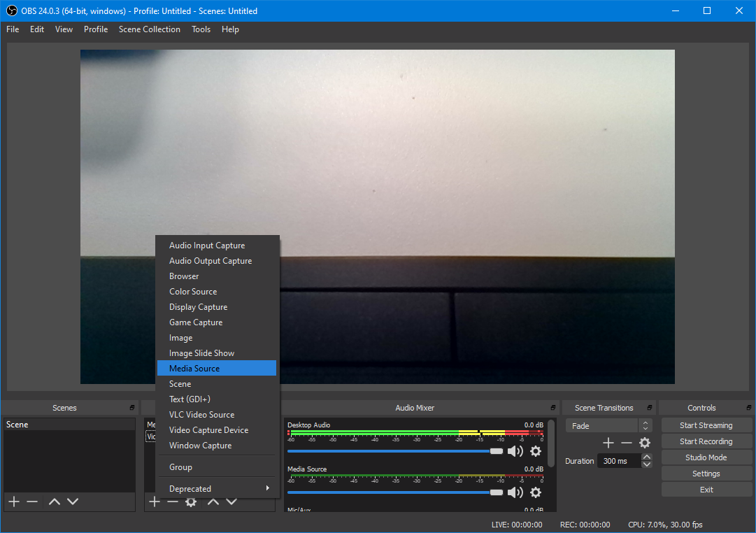
Task: Choose Image Slide Show from the menu
Action: (217, 353)
